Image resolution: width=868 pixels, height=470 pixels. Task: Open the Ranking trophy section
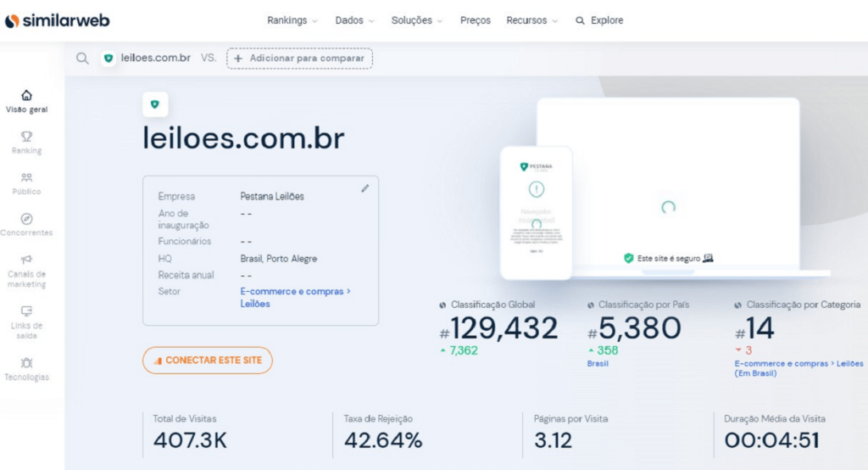[x=26, y=143]
